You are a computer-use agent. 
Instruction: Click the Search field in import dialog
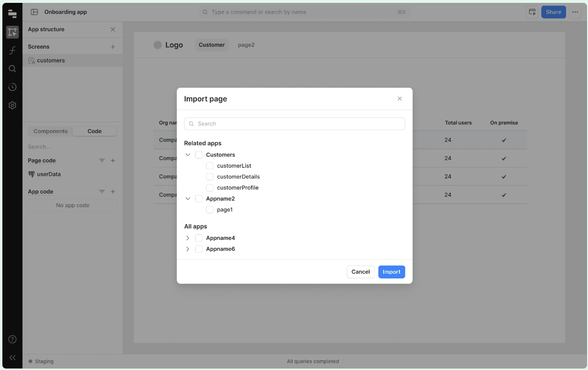[x=294, y=123]
